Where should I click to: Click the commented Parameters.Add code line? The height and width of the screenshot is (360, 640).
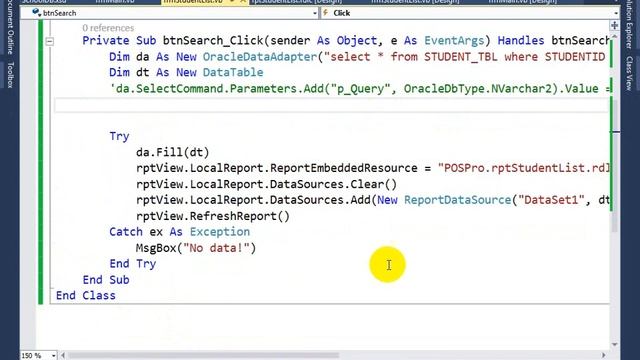tap(360, 89)
